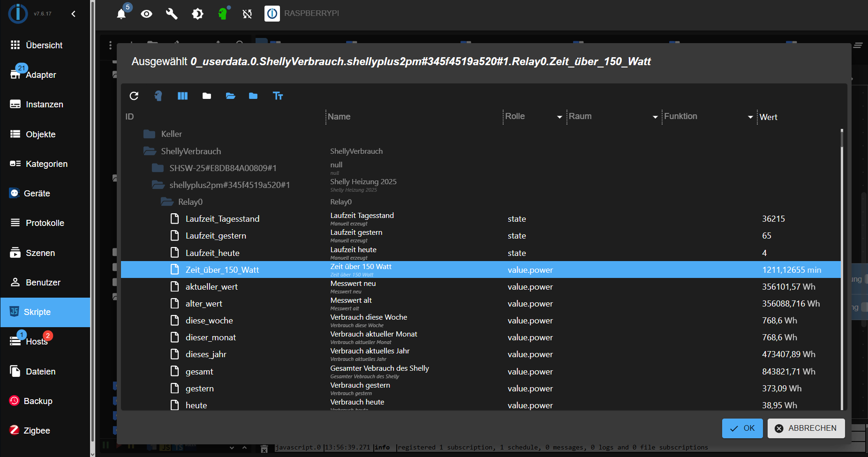Navigate to Objekte in the sidebar
The width and height of the screenshot is (868, 457).
pyautogui.click(x=45, y=134)
